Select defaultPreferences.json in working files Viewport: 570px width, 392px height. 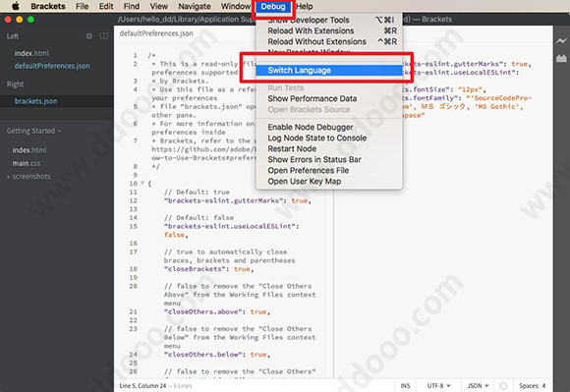[52, 66]
